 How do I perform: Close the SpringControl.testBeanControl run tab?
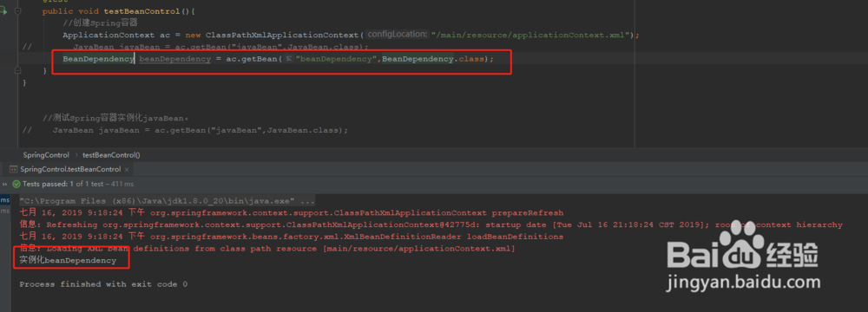coord(127,170)
